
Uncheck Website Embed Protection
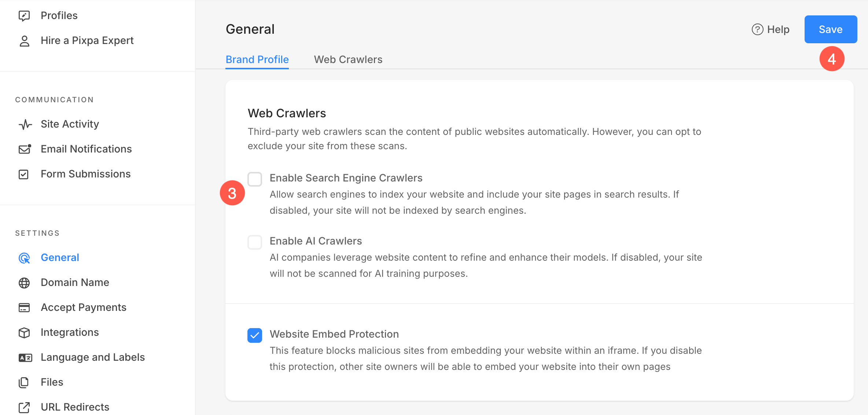[x=255, y=335]
